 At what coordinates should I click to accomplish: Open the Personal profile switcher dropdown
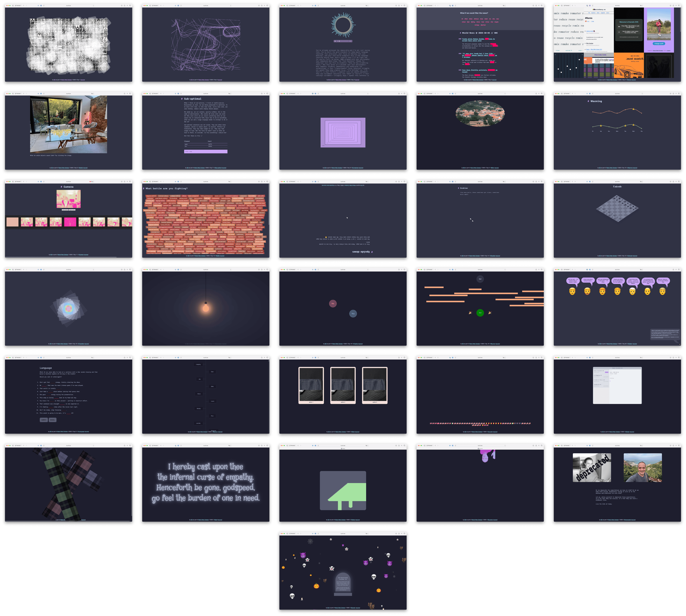click(x=430, y=6)
